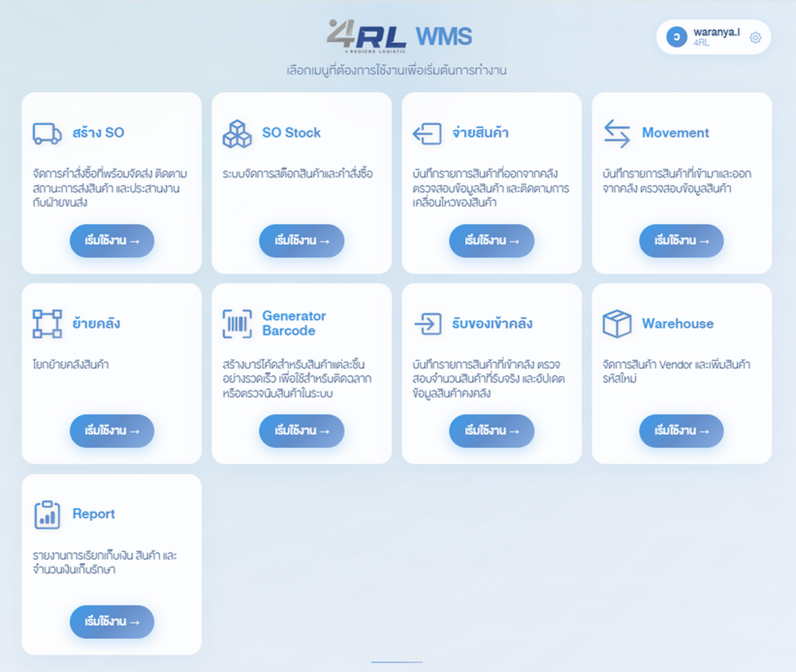Screen dimensions: 796x672
Task: Launch จ่ายสินค้า using its เริ่มใช้งาน button
Action: [491, 241]
